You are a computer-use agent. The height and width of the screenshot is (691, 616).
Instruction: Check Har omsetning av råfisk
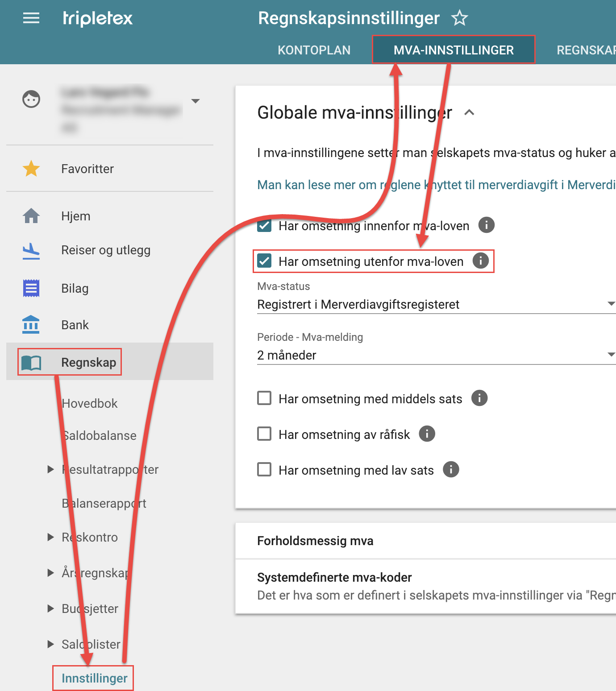pyautogui.click(x=265, y=434)
